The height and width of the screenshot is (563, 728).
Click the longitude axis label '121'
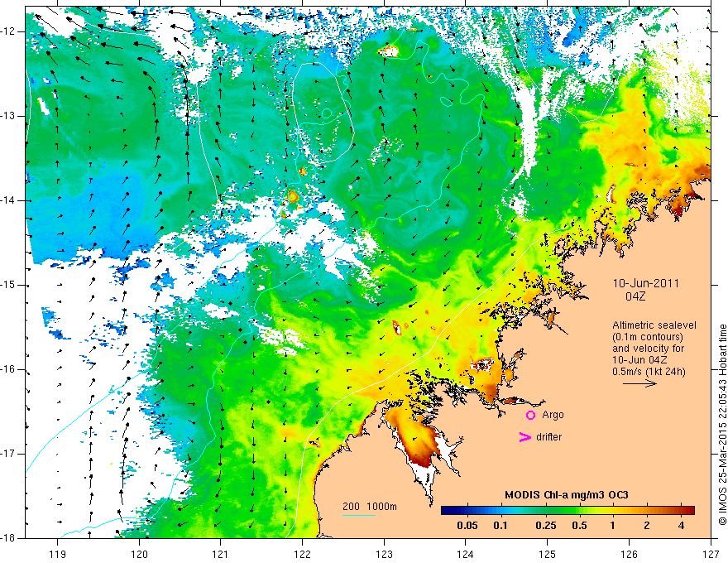click(x=221, y=555)
